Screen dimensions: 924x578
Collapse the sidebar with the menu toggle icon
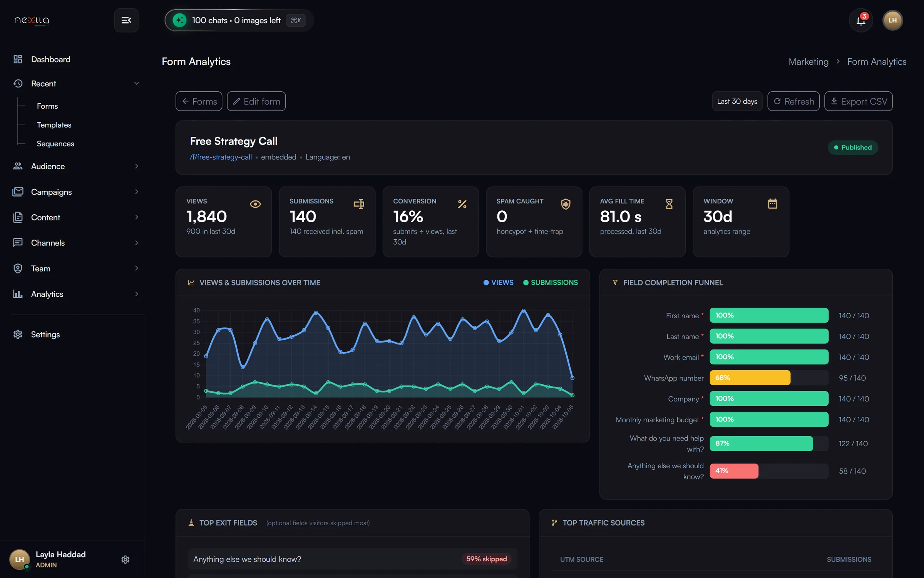(x=126, y=20)
